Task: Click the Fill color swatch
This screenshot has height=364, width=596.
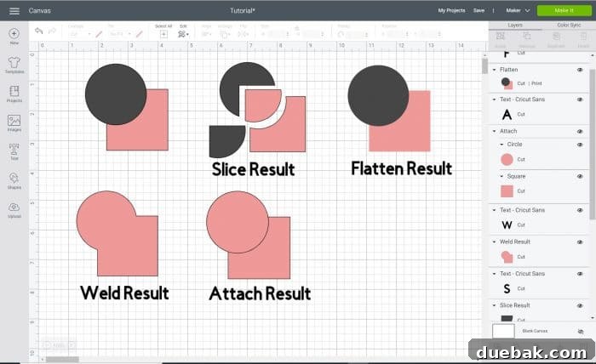Action: (x=139, y=35)
